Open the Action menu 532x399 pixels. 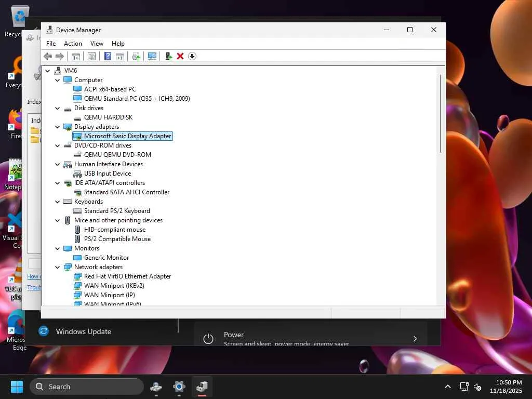coord(73,44)
